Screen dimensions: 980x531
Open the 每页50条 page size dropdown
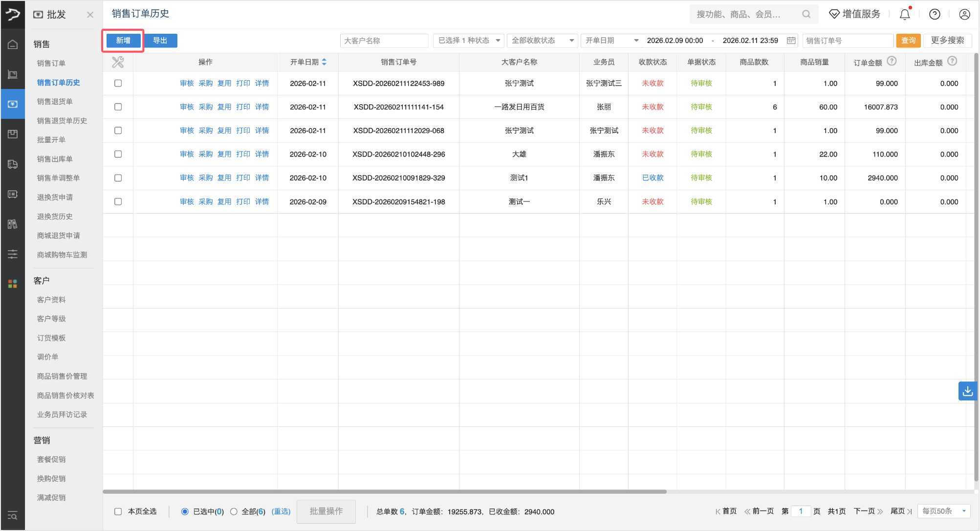[944, 511]
